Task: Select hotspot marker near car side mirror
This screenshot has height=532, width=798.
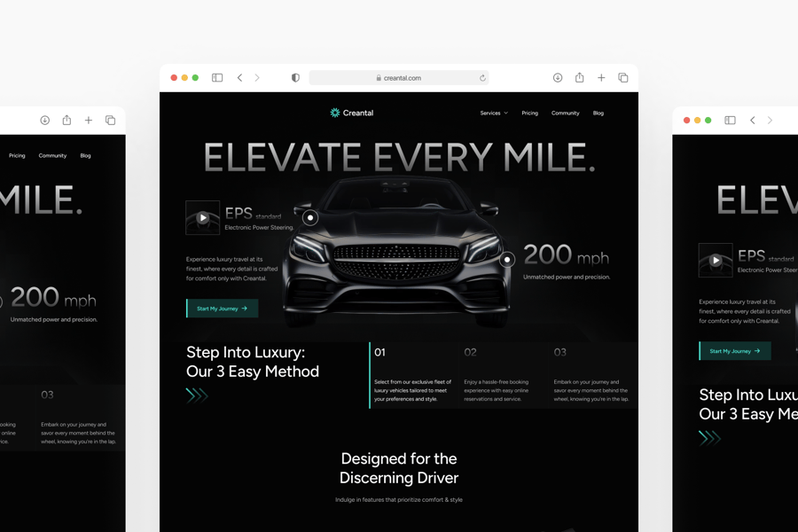Action: [310, 218]
